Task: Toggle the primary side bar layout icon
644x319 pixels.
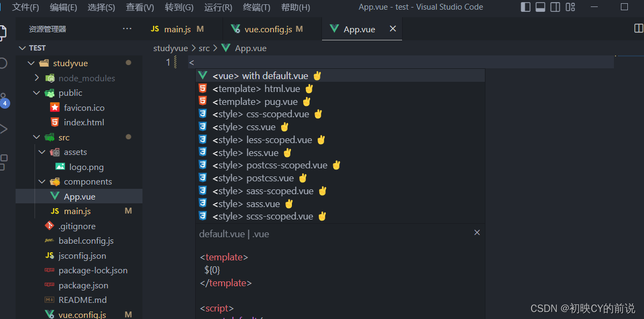Action: click(525, 7)
